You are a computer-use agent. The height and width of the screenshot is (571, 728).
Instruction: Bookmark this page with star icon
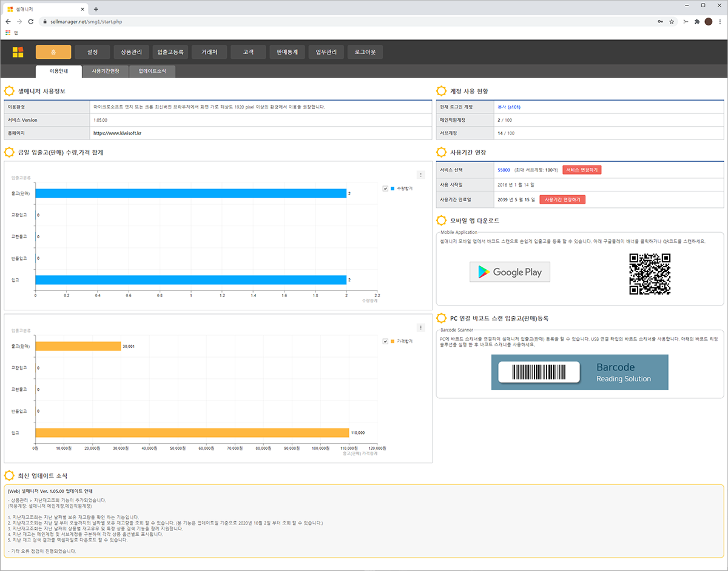pyautogui.click(x=672, y=21)
